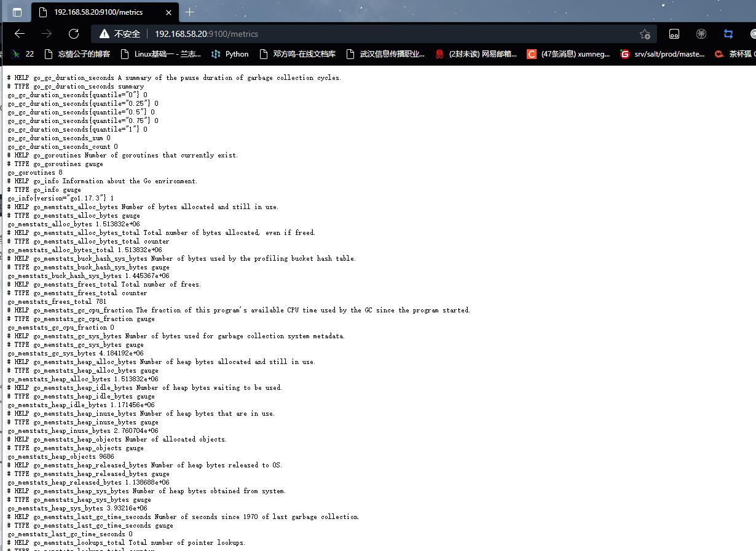Go back to previous page
Screen dimensions: 756x551
click(20, 34)
